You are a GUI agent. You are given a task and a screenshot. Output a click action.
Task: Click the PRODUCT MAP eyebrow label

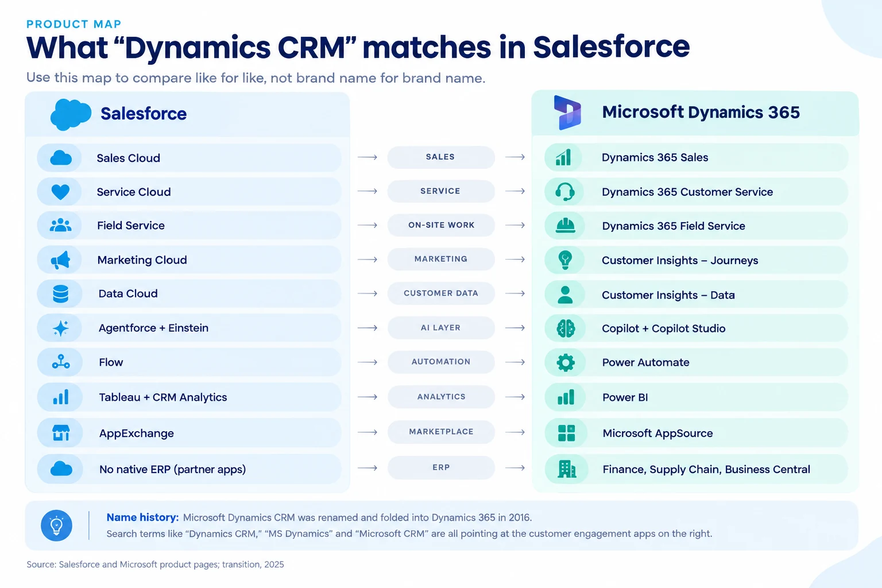point(74,24)
